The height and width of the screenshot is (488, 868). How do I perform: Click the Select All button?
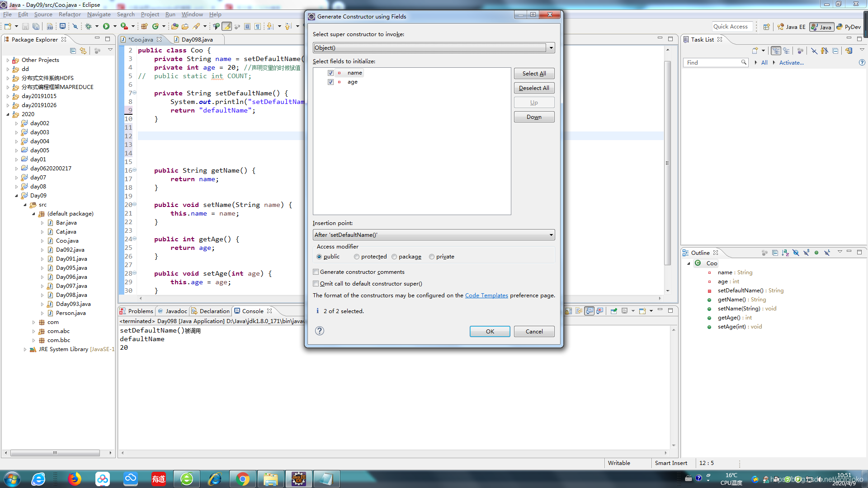[x=534, y=73]
